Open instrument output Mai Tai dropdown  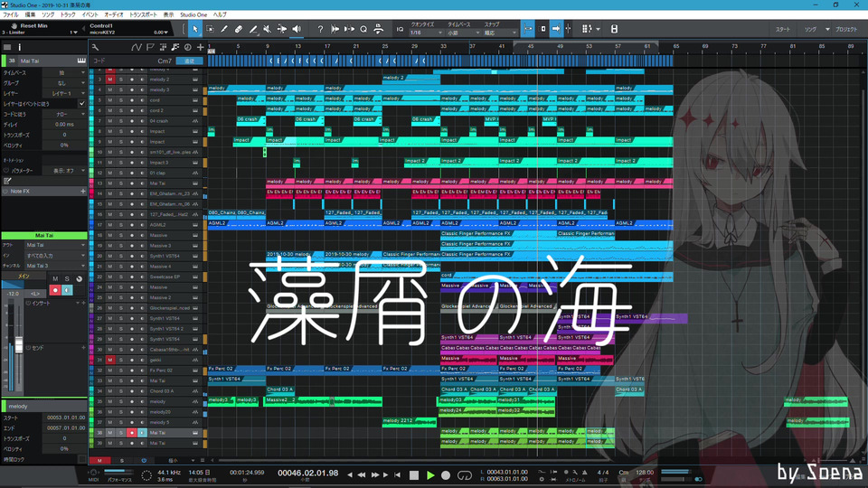(55, 245)
